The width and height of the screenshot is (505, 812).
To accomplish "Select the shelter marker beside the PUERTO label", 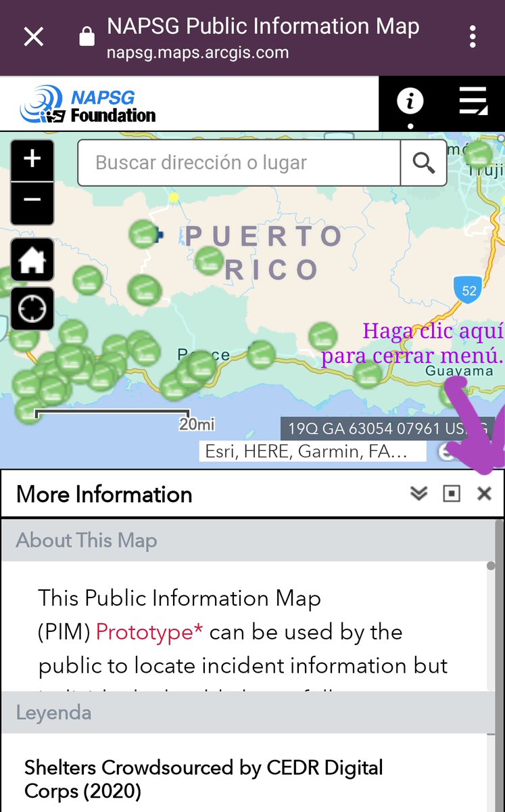I will point(143,234).
